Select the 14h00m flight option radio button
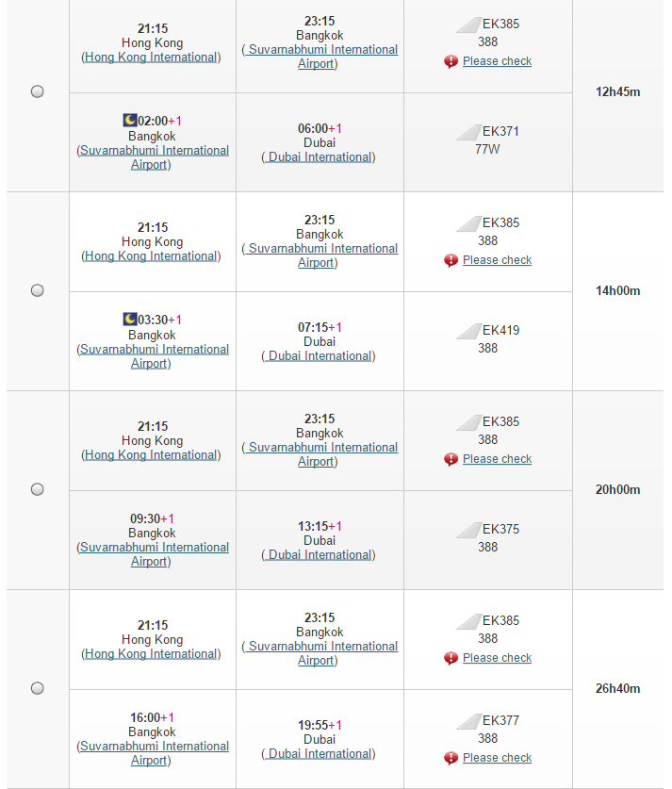The width and height of the screenshot is (672, 789). [x=37, y=290]
